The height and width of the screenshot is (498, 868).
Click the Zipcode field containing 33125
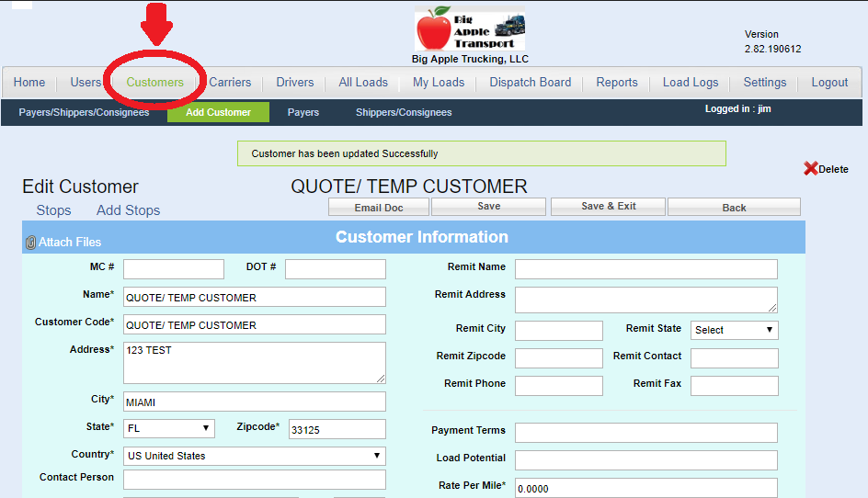tap(337, 429)
